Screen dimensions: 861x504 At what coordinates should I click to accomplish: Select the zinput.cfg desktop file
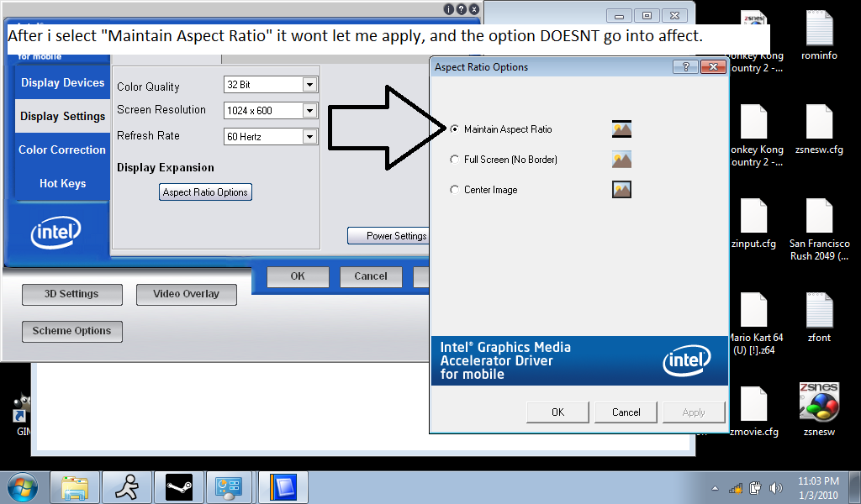(753, 223)
